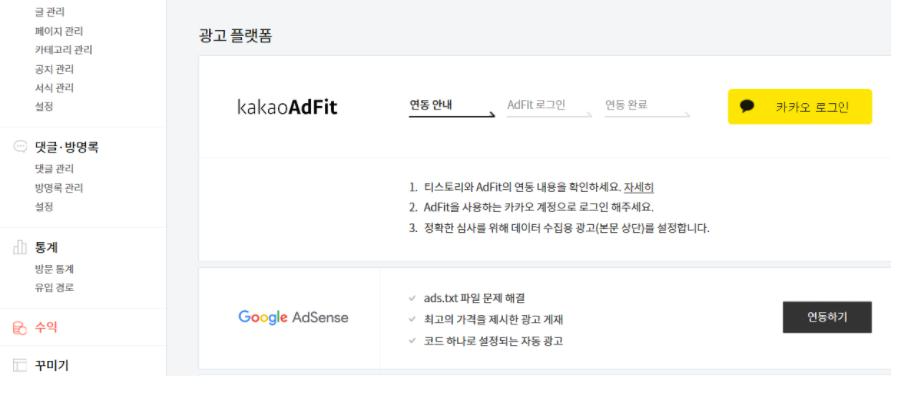Select the 통계 section header
Screen dimensions: 898x396
coord(46,248)
